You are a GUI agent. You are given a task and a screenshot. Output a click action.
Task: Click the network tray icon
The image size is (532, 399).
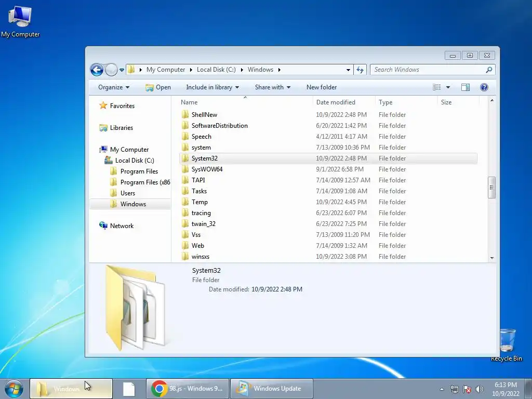454,389
